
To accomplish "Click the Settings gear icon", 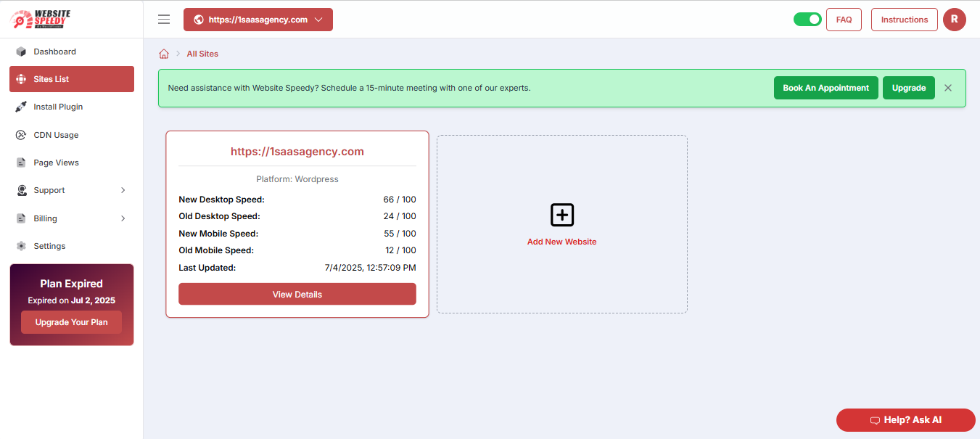I will coord(21,246).
